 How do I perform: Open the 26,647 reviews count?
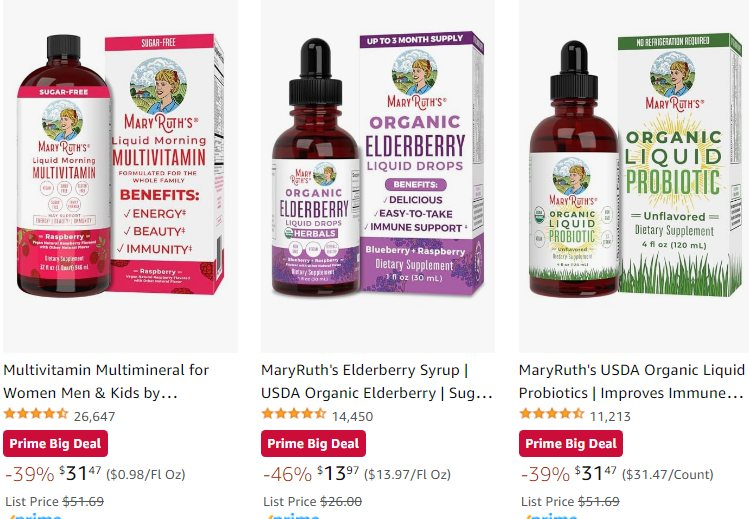94,416
